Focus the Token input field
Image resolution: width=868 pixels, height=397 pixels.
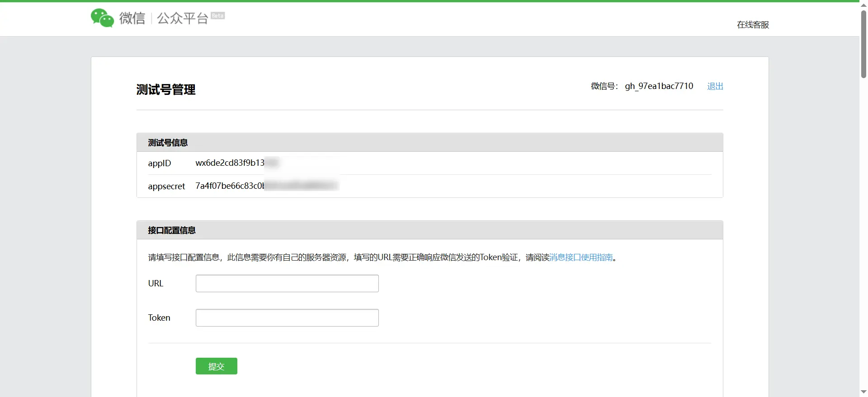click(287, 318)
